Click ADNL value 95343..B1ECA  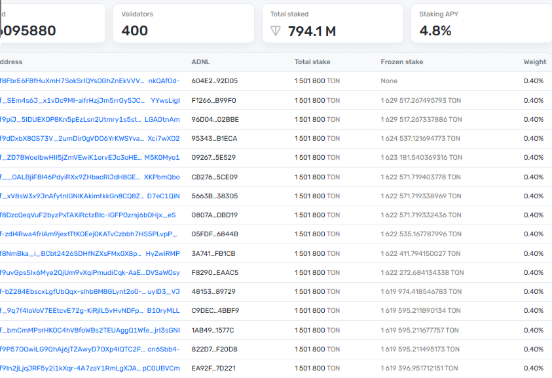click(x=214, y=138)
